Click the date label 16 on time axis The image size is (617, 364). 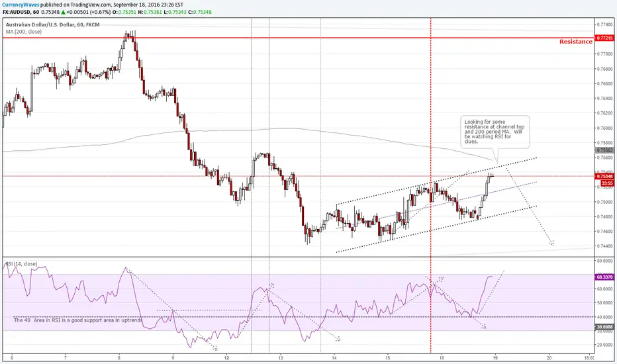(x=442, y=358)
